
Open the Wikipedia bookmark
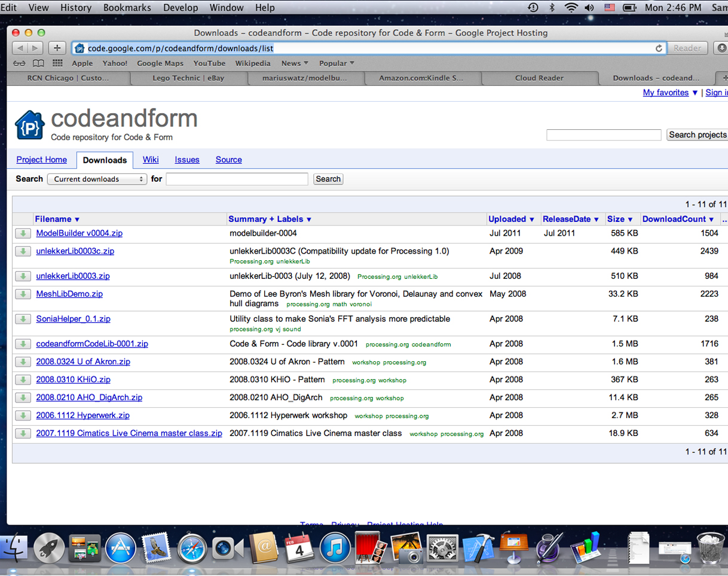(x=253, y=63)
